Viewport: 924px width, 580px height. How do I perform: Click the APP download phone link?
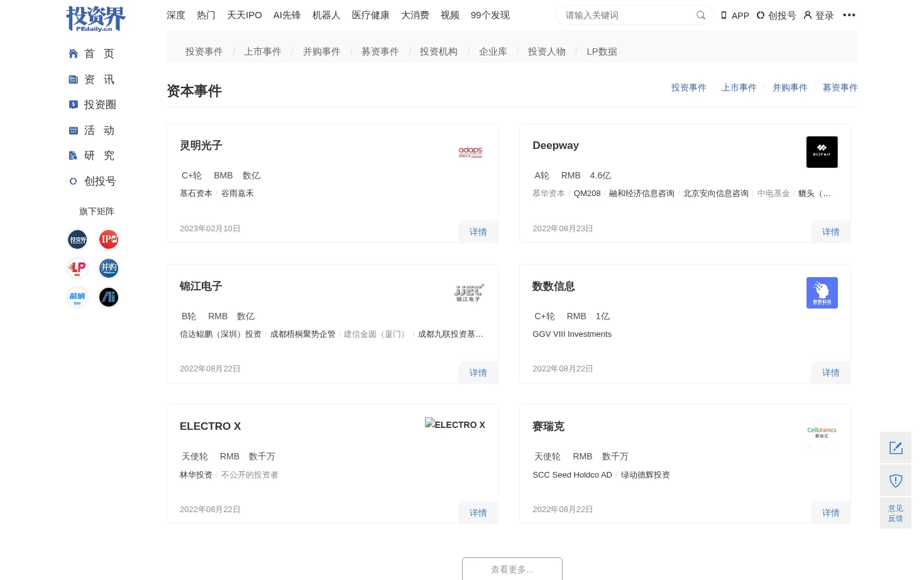pyautogui.click(x=735, y=15)
